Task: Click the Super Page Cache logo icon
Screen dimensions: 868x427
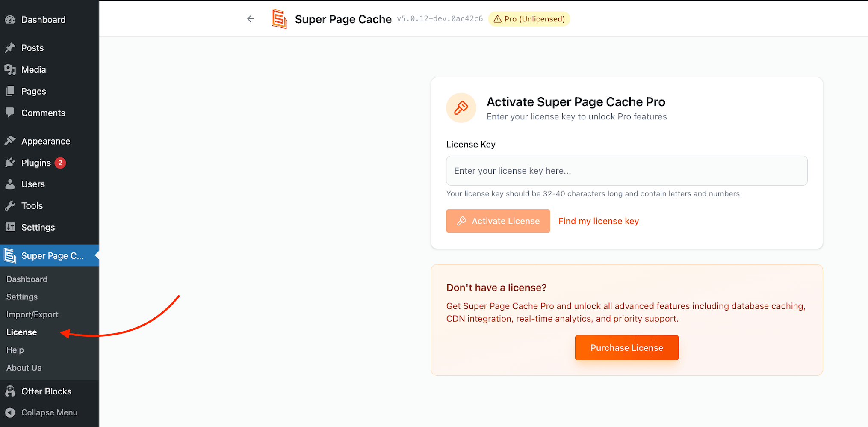Action: 279,19
